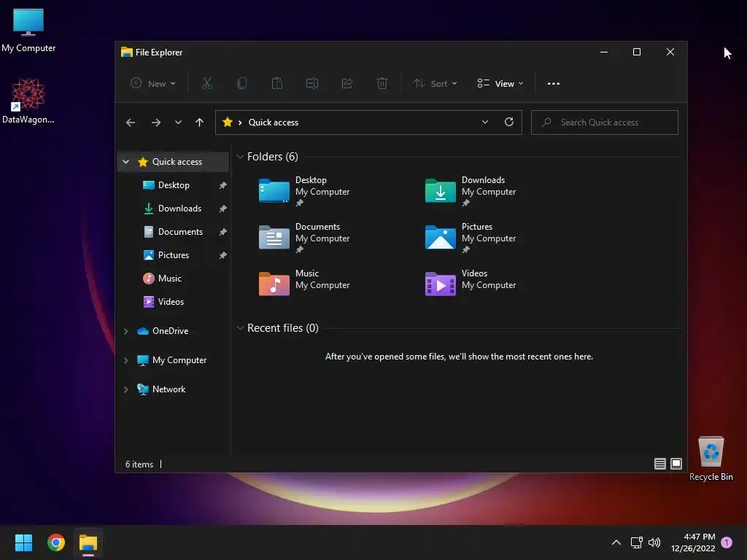Click the pin icon beside Documents in sidebar
747x560 pixels.
[x=222, y=232]
